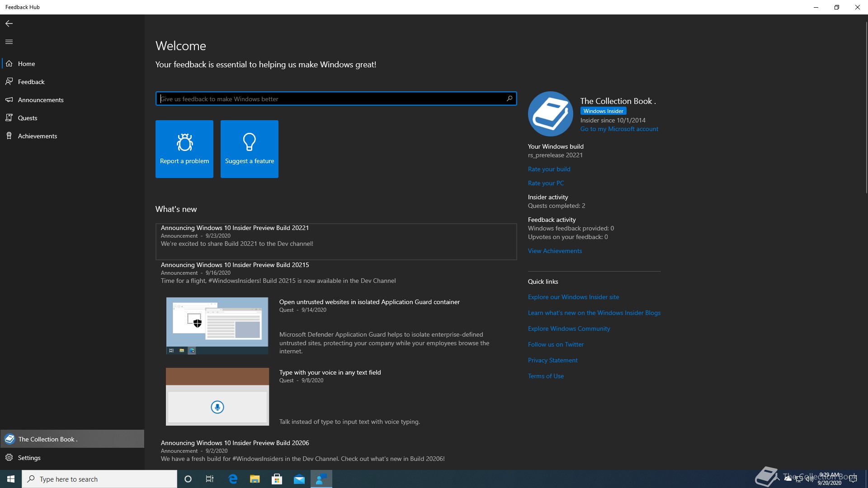The height and width of the screenshot is (488, 868).
Task: Open File Explorer from the taskbar
Action: (x=255, y=479)
